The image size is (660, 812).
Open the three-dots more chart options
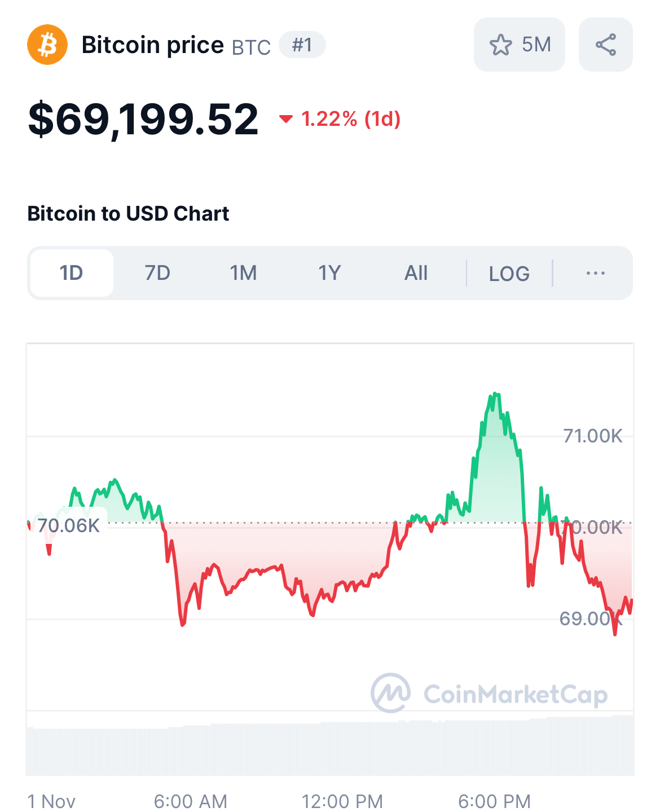tap(595, 273)
